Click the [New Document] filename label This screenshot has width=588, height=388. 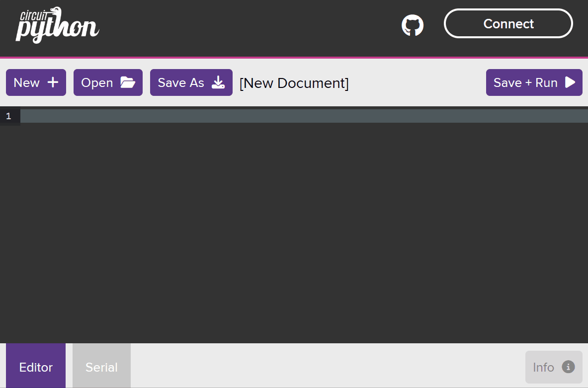[294, 83]
